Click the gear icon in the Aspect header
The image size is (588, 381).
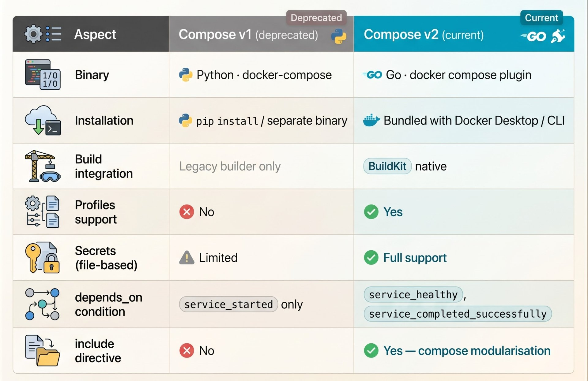(x=33, y=34)
